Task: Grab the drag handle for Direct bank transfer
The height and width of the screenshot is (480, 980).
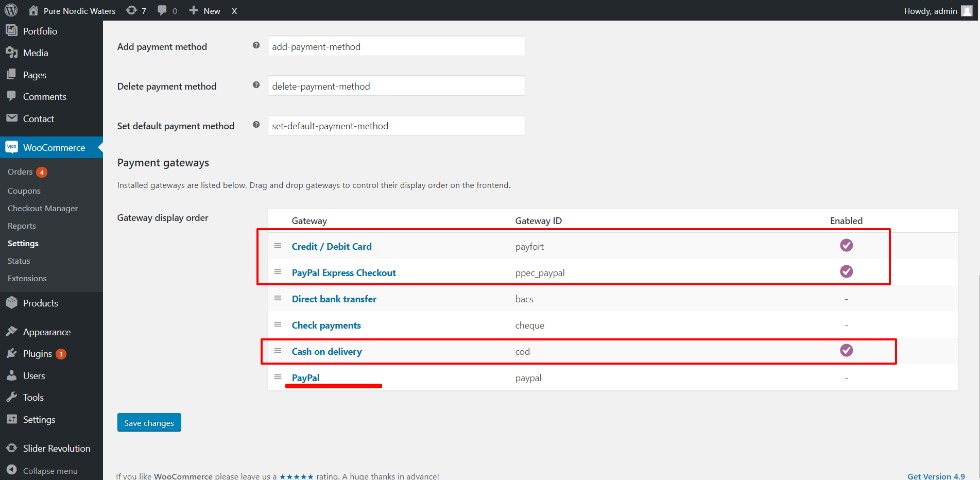Action: pyautogui.click(x=278, y=298)
